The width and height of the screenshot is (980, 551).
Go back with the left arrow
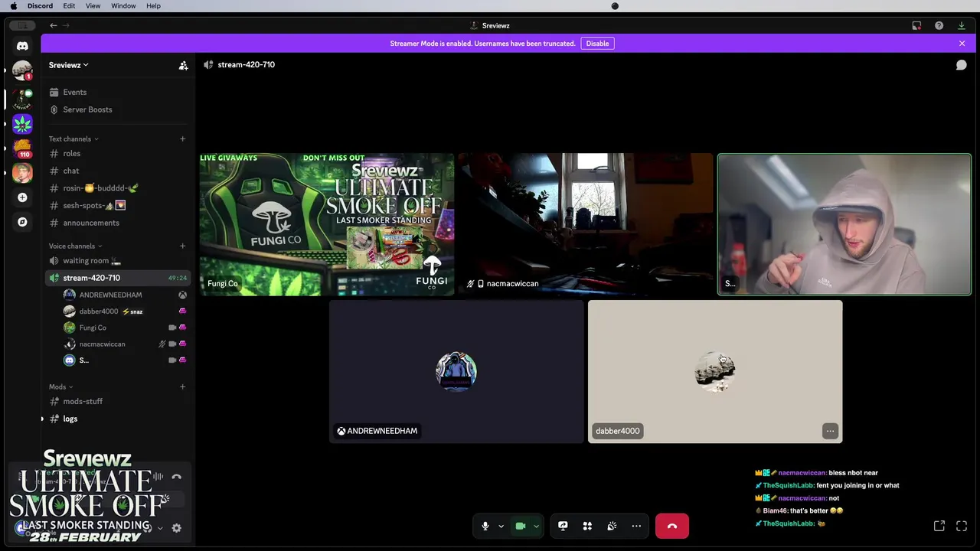[x=54, y=25]
